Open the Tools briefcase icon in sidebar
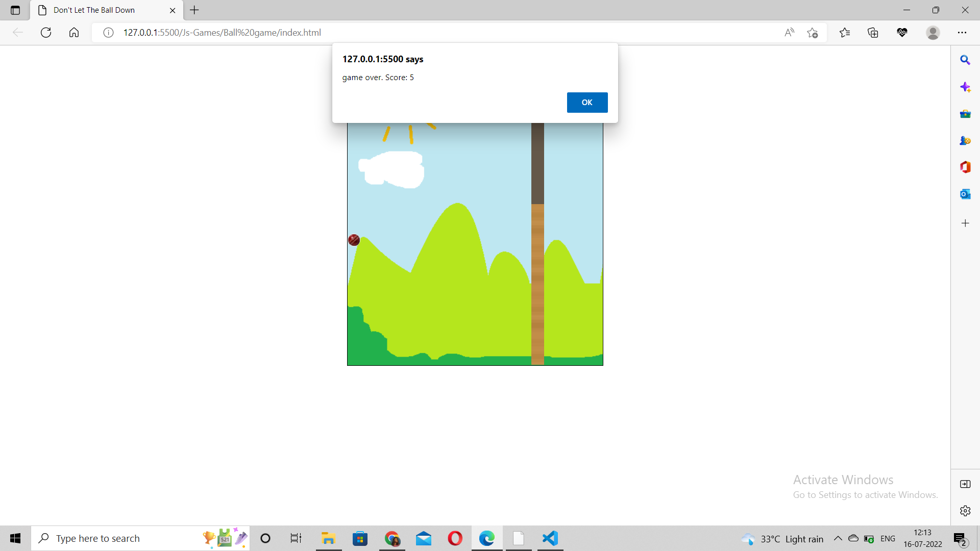The height and width of the screenshot is (551, 980). [965, 113]
